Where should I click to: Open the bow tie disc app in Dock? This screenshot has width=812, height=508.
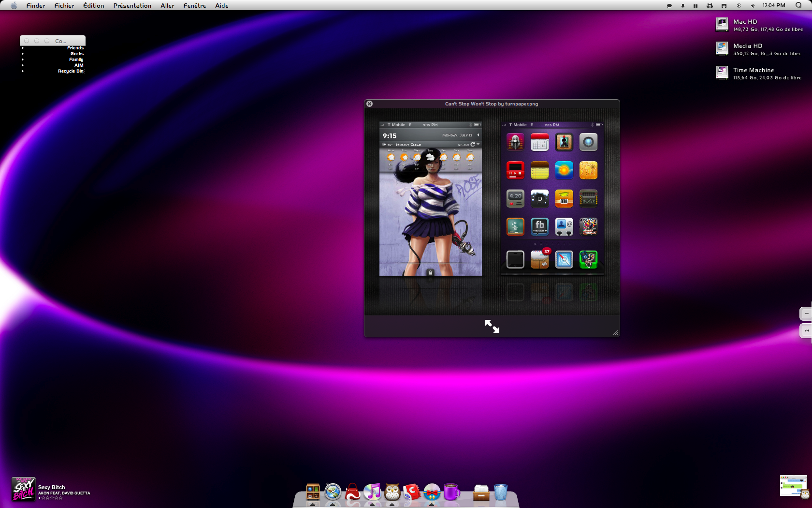coord(432,492)
